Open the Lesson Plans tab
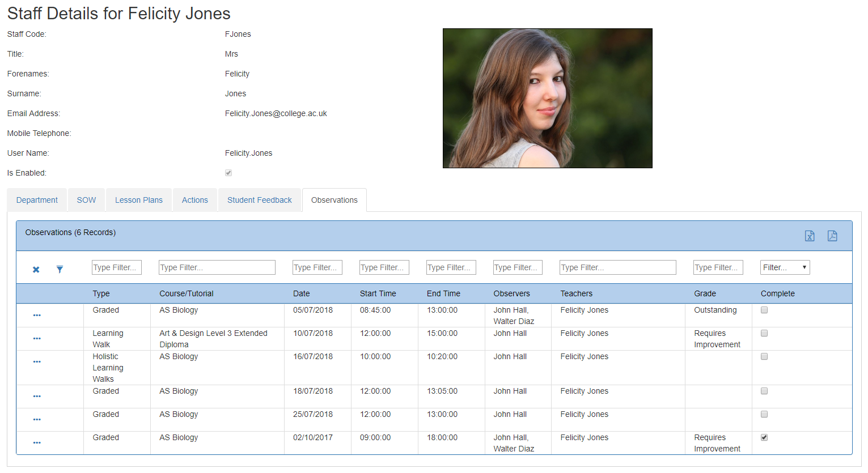 pyautogui.click(x=139, y=200)
